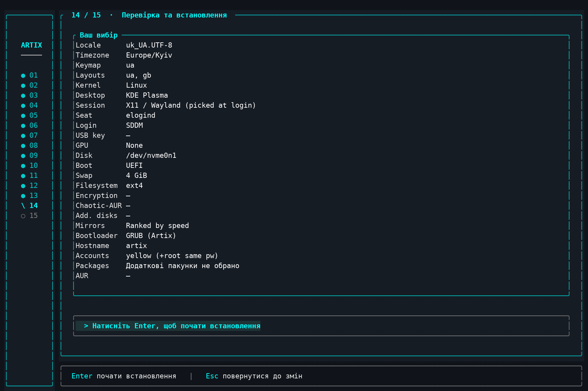This screenshot has width=588, height=391.
Task: Click the Bootloader value GRUB (Artix)
Action: [151, 236]
